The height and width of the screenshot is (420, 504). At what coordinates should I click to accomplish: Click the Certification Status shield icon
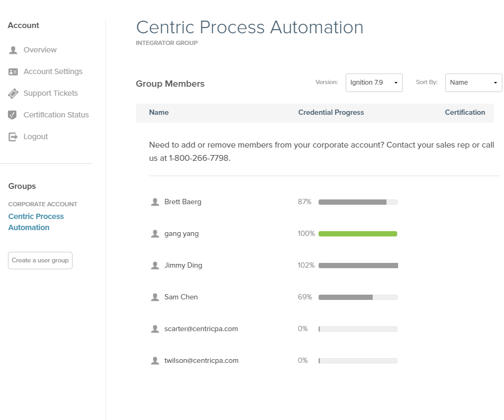tap(12, 115)
